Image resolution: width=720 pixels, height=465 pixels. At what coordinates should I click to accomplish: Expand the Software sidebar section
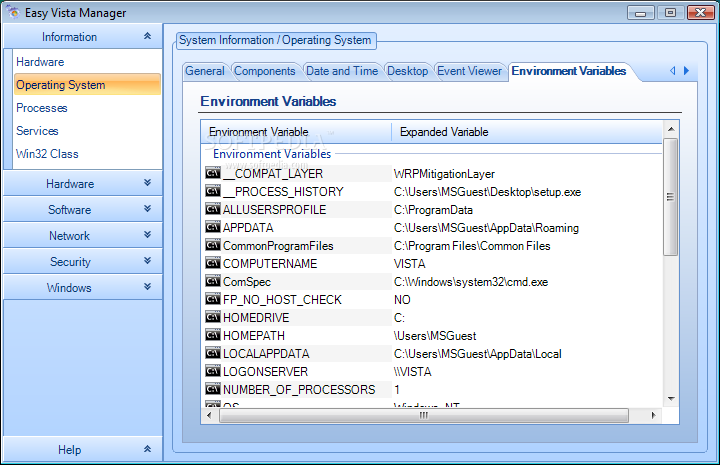click(83, 209)
